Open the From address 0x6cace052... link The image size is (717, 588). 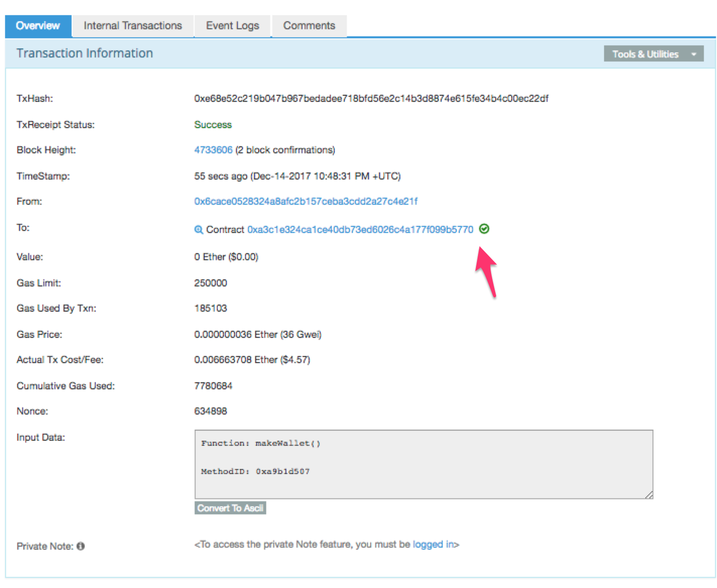(306, 201)
